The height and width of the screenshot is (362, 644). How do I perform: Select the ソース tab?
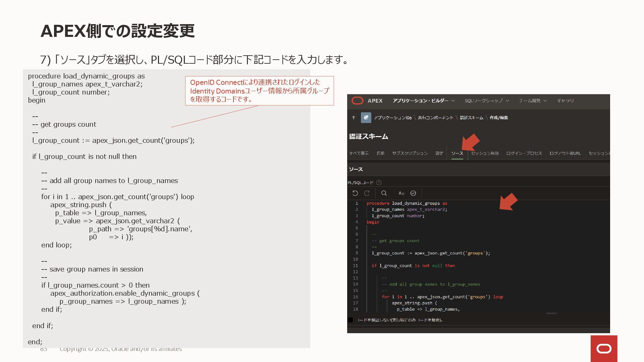click(x=457, y=153)
